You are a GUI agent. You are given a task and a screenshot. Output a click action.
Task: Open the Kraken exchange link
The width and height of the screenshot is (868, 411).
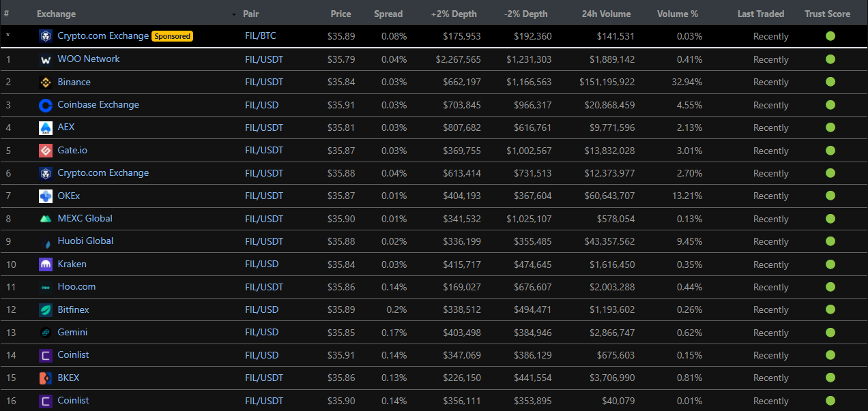click(x=72, y=264)
